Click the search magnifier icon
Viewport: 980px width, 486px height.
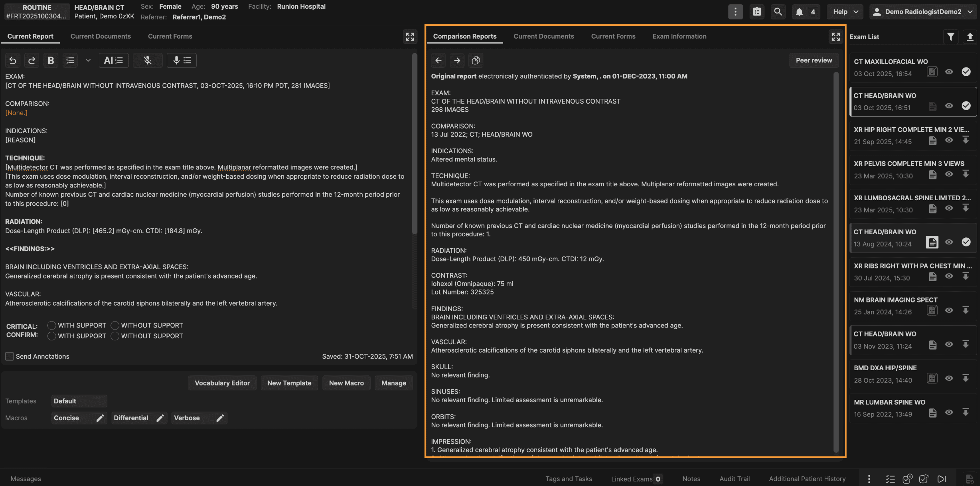coord(778,12)
